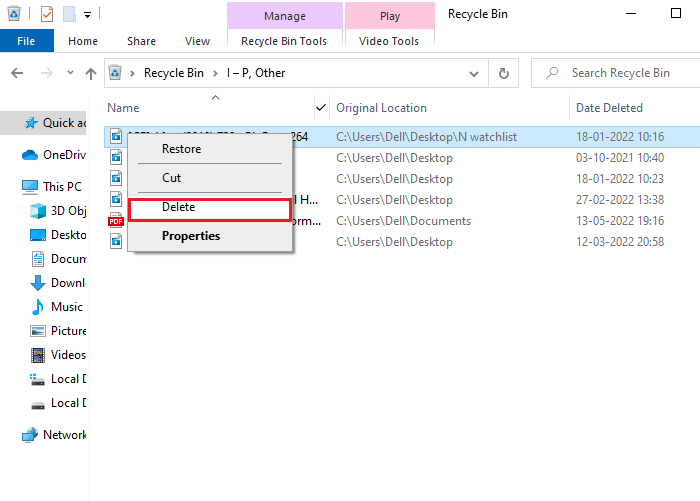This screenshot has width=700, height=501.
Task: Choose Delete from the context menu
Action: (x=210, y=209)
